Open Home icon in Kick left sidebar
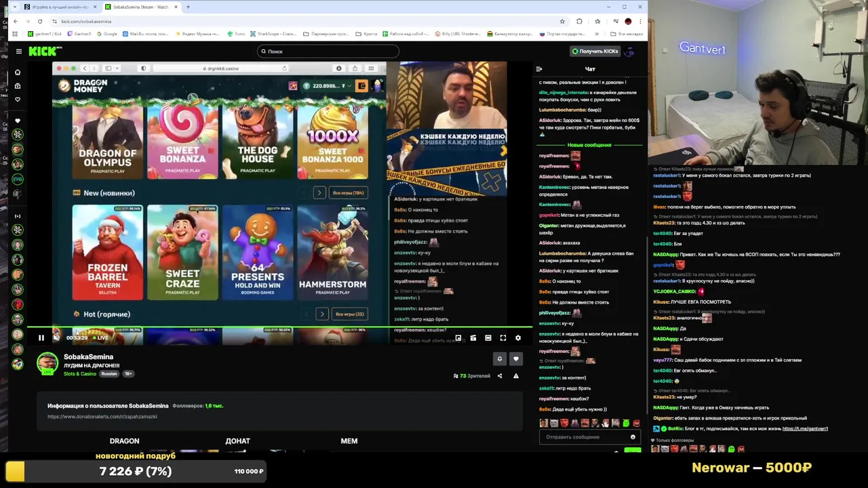 (x=18, y=72)
